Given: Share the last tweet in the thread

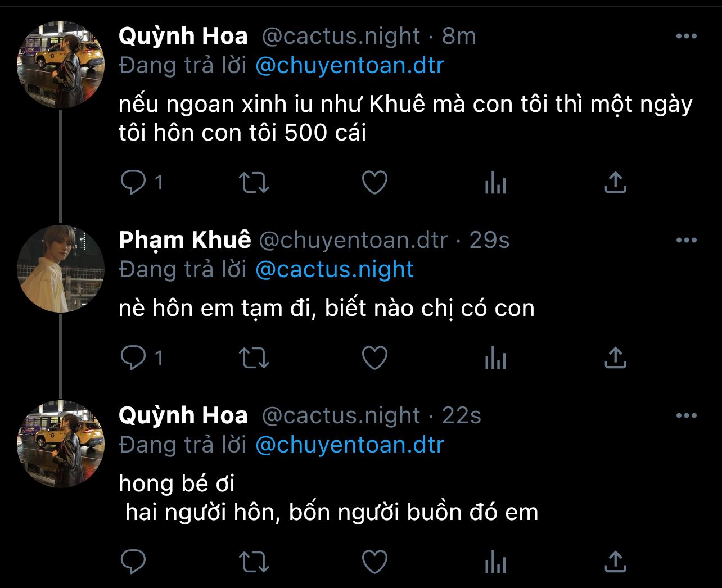Looking at the screenshot, I should click(615, 562).
